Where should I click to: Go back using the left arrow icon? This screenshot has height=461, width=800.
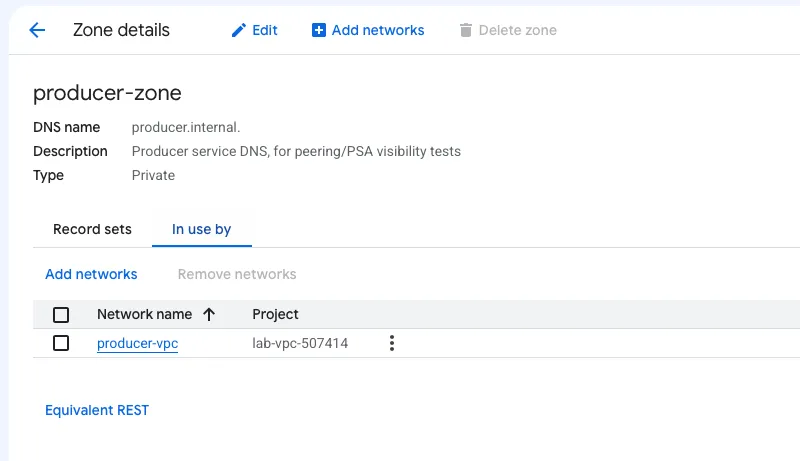click(x=37, y=30)
